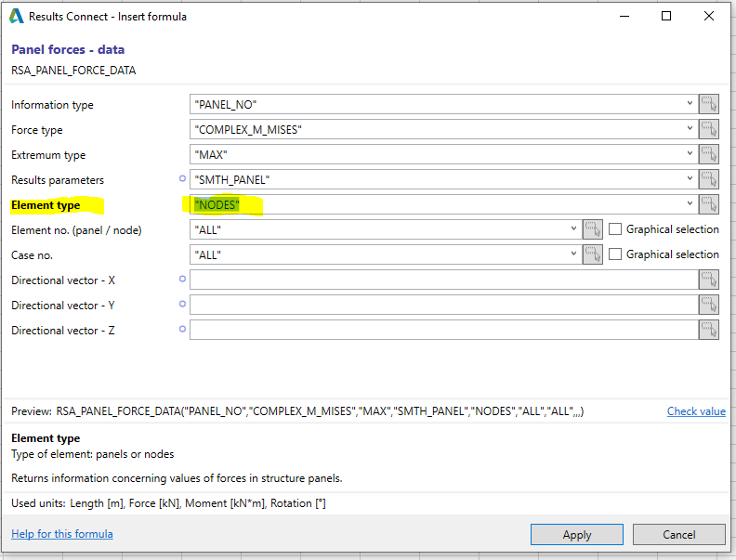The height and width of the screenshot is (560, 736).
Task: Open the Force type dropdown
Action: tap(690, 128)
